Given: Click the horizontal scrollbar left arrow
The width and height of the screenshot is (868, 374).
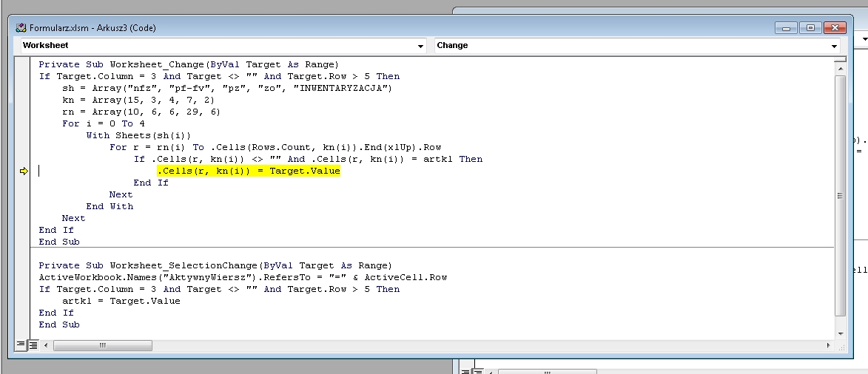Looking at the screenshot, I should tap(46, 345).
